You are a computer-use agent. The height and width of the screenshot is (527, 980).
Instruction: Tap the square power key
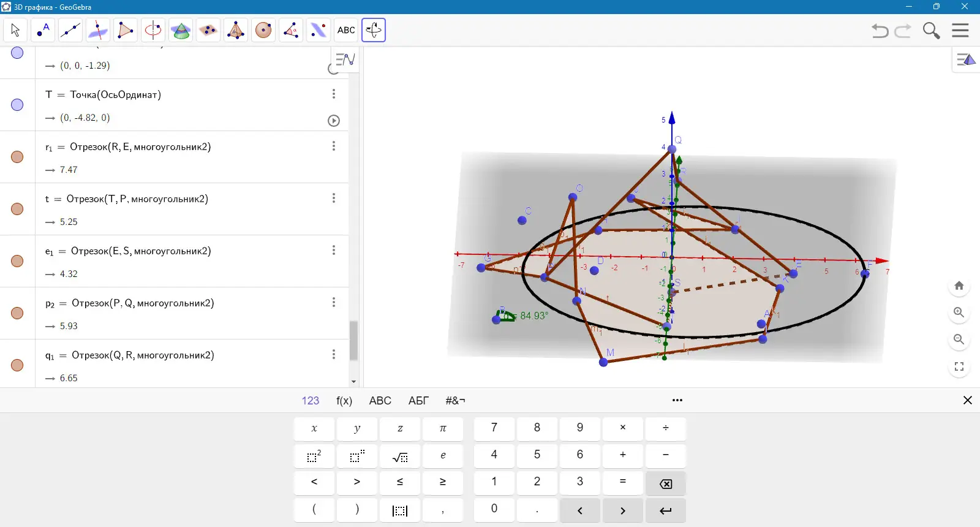click(x=314, y=456)
